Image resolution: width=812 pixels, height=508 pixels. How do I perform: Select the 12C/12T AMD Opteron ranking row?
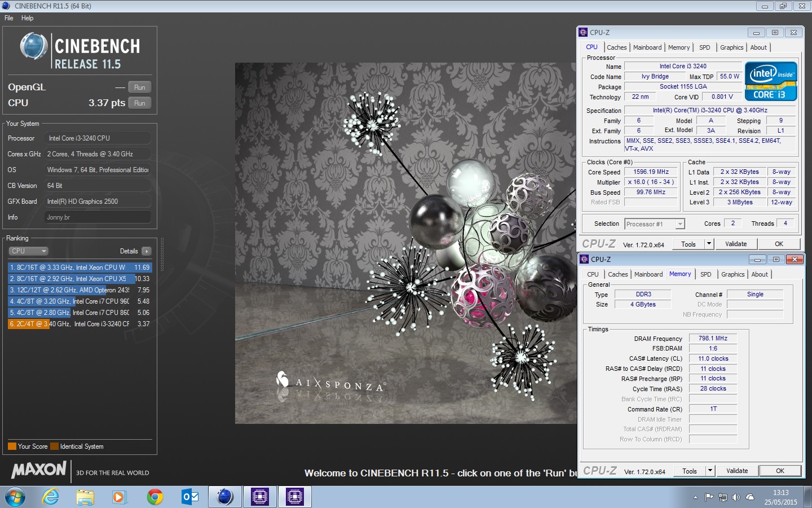click(x=80, y=290)
